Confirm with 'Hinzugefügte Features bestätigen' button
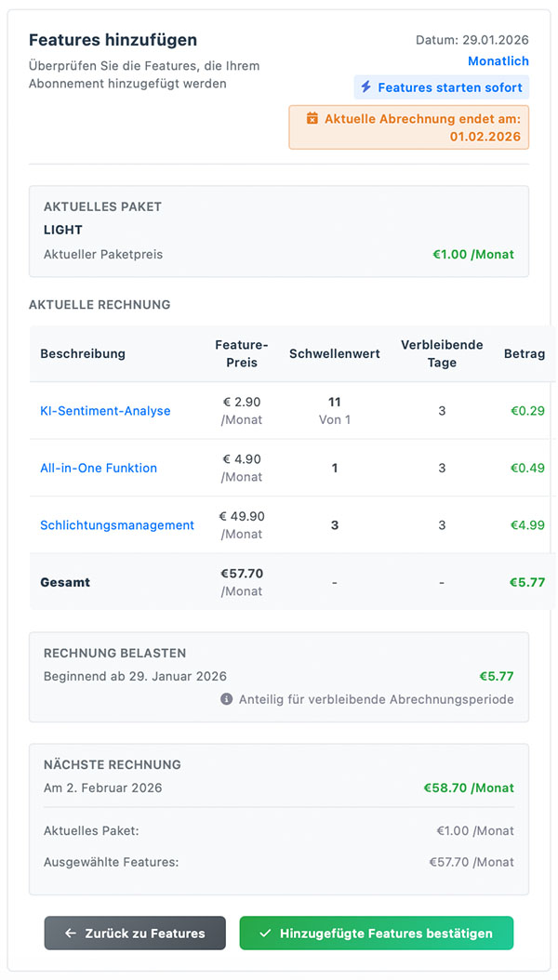Viewport: 558px width, 980px height. [x=376, y=934]
